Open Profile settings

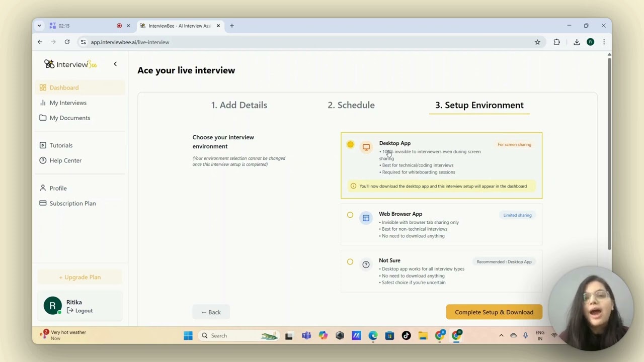[58, 188]
